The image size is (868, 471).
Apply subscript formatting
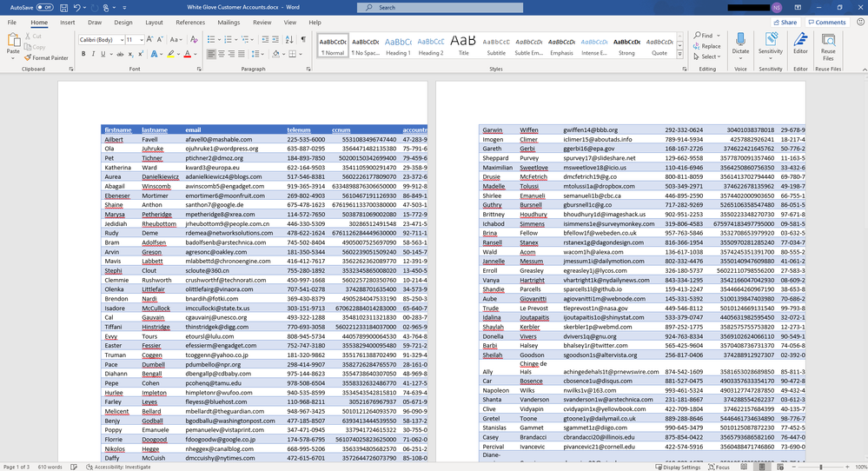pos(130,54)
